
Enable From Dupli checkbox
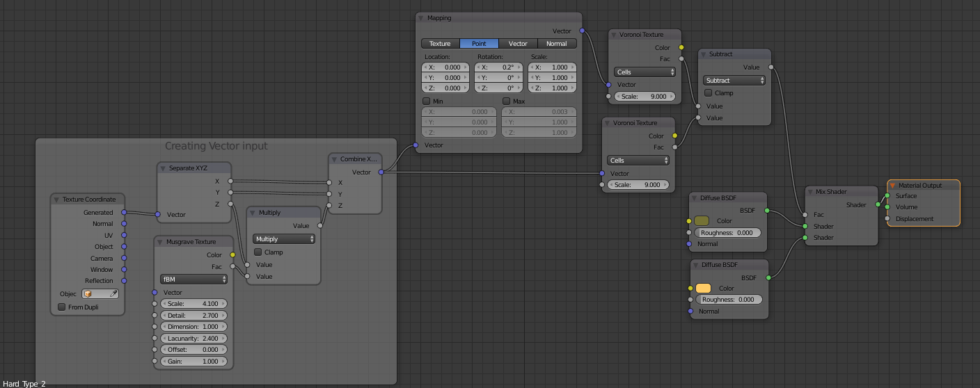point(62,307)
